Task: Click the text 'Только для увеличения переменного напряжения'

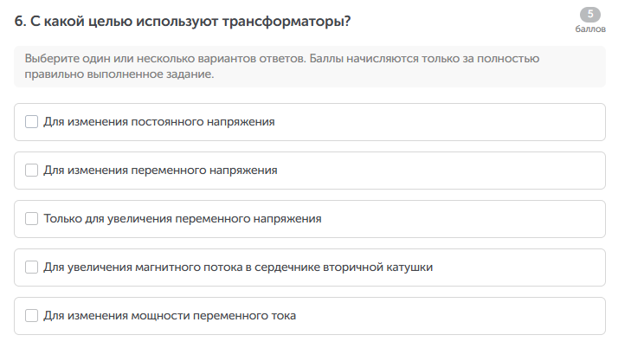Action: [x=183, y=219]
